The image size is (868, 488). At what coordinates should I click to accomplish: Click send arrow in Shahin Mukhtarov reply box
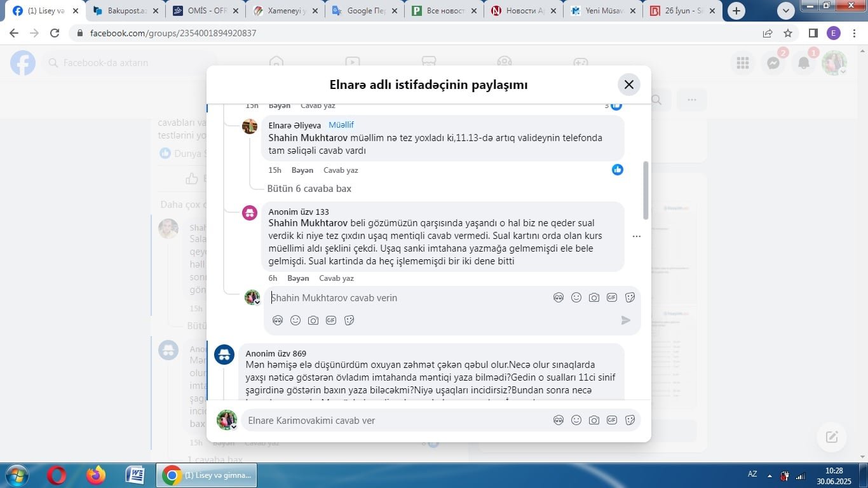tap(626, 320)
